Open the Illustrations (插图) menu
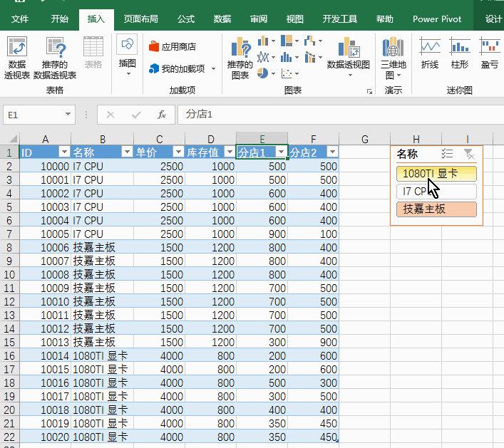The width and height of the screenshot is (504, 448). click(128, 56)
